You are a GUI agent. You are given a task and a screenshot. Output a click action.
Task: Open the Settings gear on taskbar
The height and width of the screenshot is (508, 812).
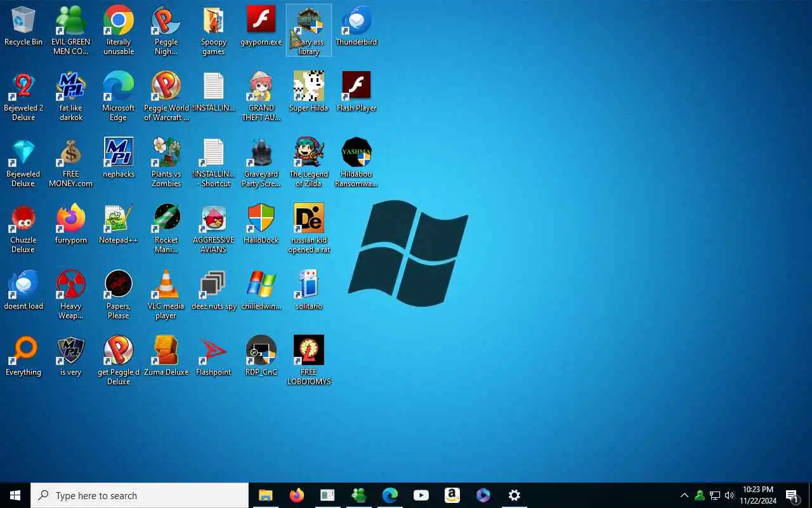(x=514, y=495)
